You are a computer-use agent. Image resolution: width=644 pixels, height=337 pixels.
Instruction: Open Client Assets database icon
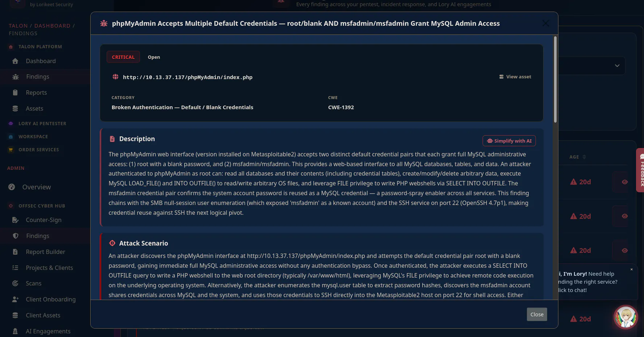pyautogui.click(x=15, y=315)
